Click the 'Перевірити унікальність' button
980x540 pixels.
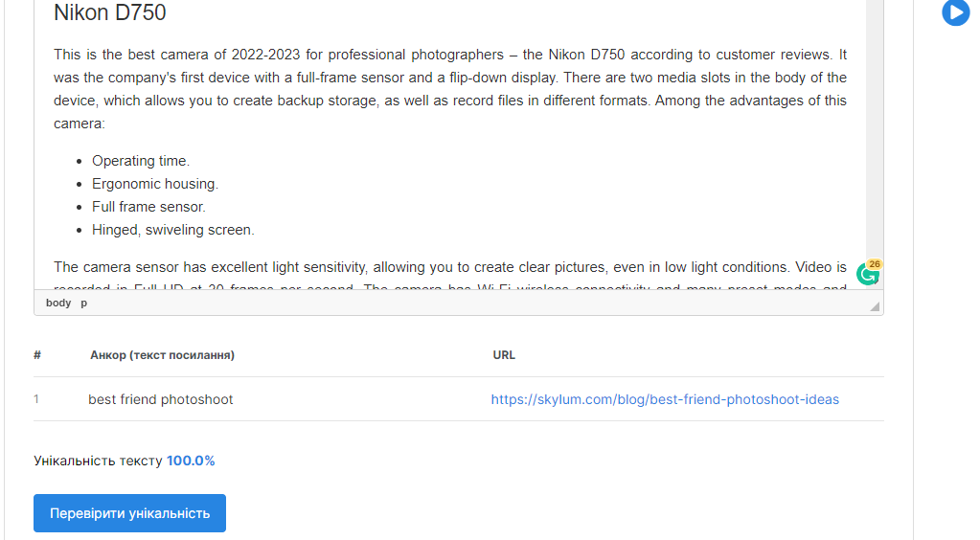[x=130, y=513]
